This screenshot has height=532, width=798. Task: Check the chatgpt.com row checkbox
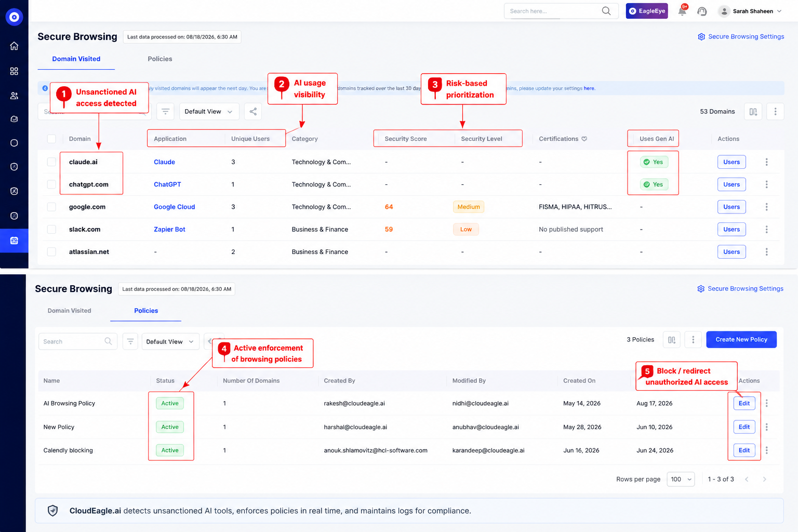pyautogui.click(x=51, y=184)
